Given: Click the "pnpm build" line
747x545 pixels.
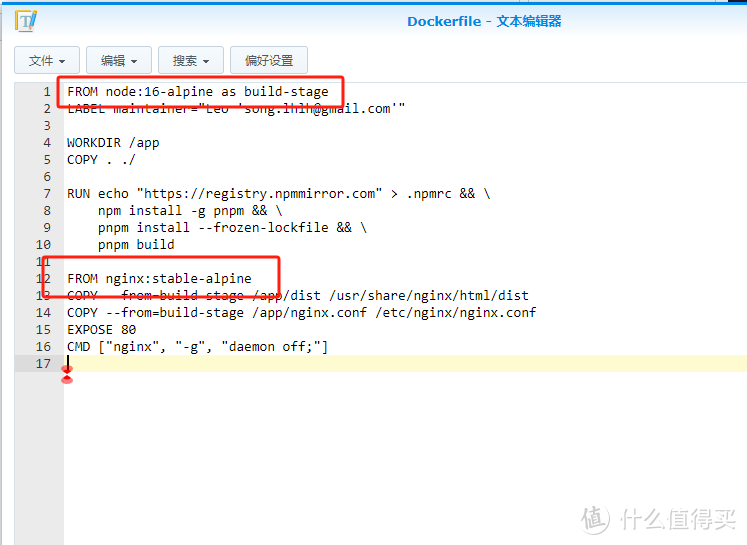Looking at the screenshot, I should point(136,245).
